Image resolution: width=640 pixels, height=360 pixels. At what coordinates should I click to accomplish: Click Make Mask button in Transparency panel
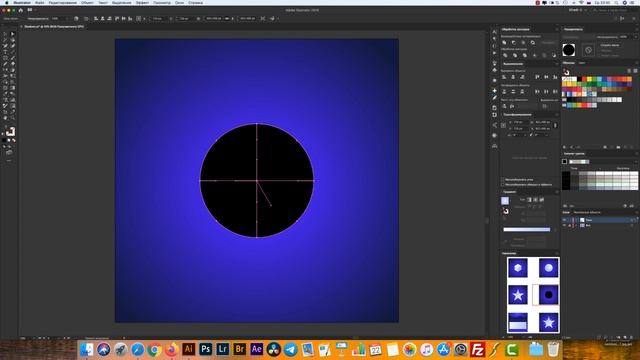610,45
